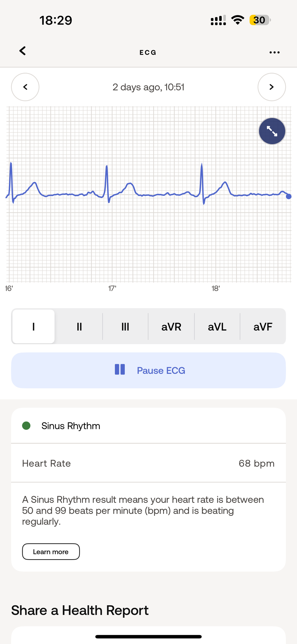Screen dimensions: 297x644
Task: Go to the previous ECG recording
Action: click(x=25, y=87)
